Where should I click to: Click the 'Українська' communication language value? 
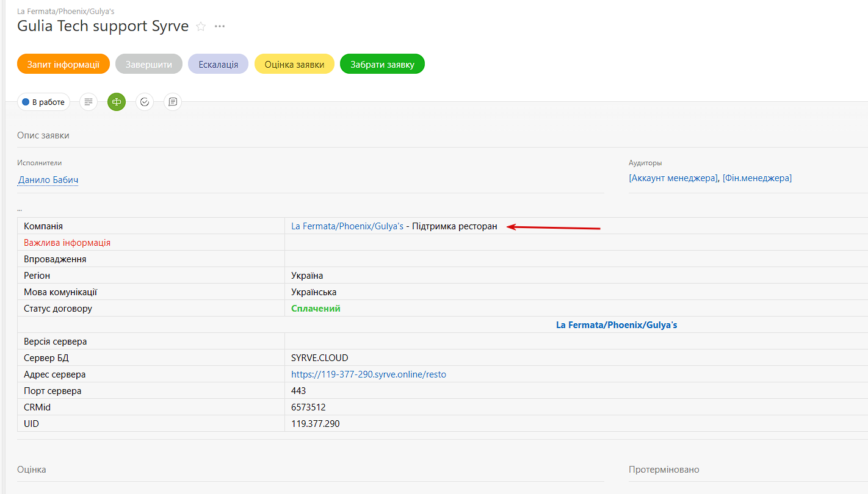(314, 292)
